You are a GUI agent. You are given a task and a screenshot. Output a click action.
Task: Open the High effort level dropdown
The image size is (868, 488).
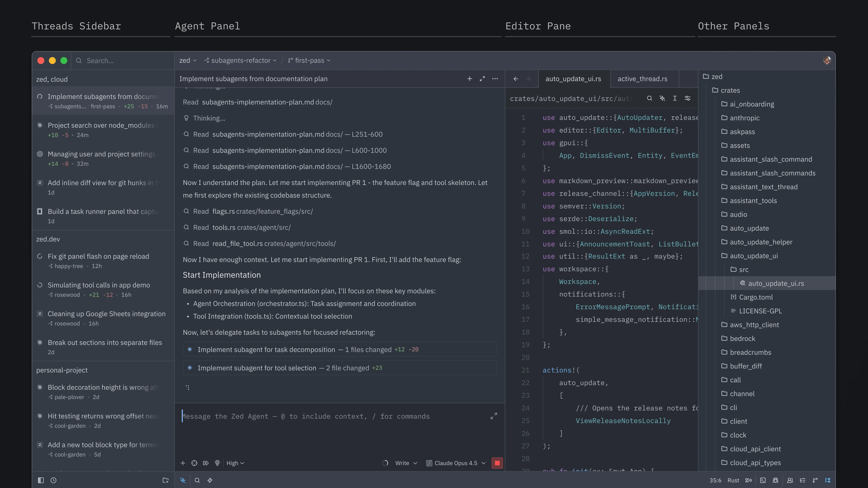tap(235, 463)
